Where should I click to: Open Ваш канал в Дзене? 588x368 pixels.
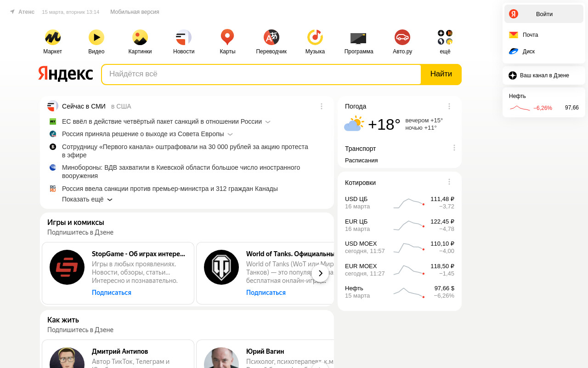544,75
